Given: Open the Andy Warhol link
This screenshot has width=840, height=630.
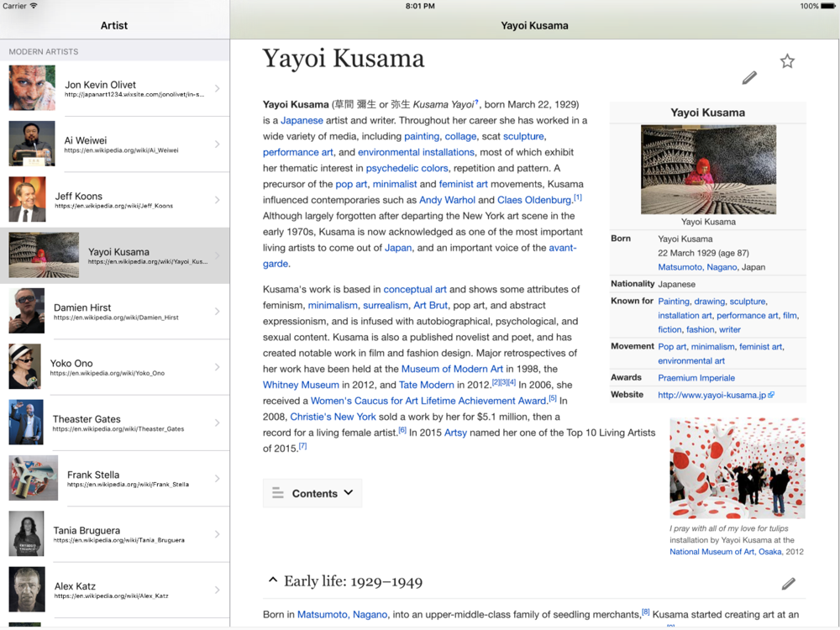Looking at the screenshot, I should click(x=448, y=200).
